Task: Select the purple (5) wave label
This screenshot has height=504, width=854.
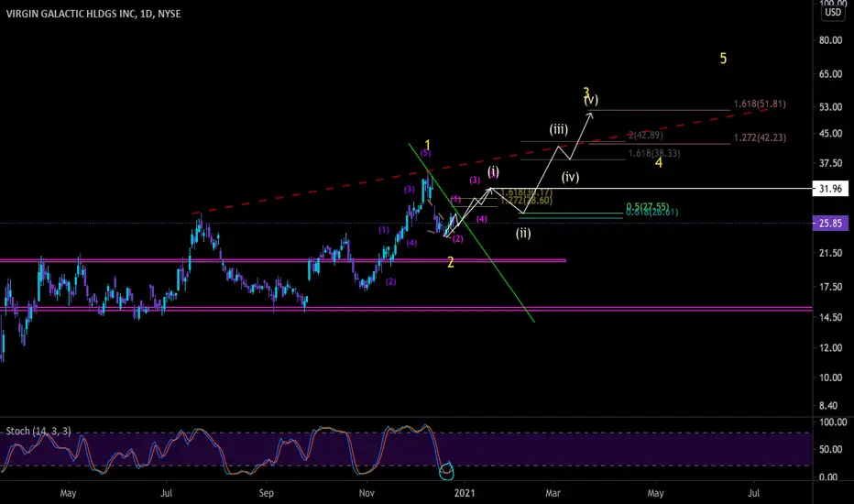Action: [425, 154]
